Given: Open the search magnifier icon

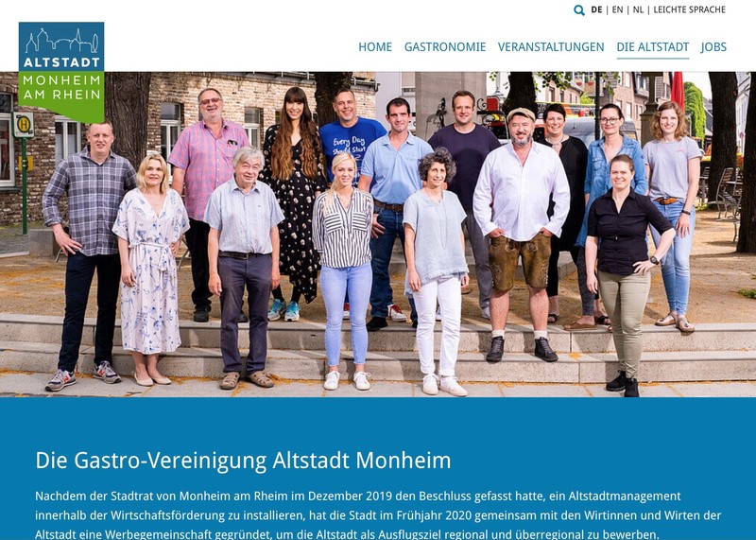Looking at the screenshot, I should [x=578, y=10].
